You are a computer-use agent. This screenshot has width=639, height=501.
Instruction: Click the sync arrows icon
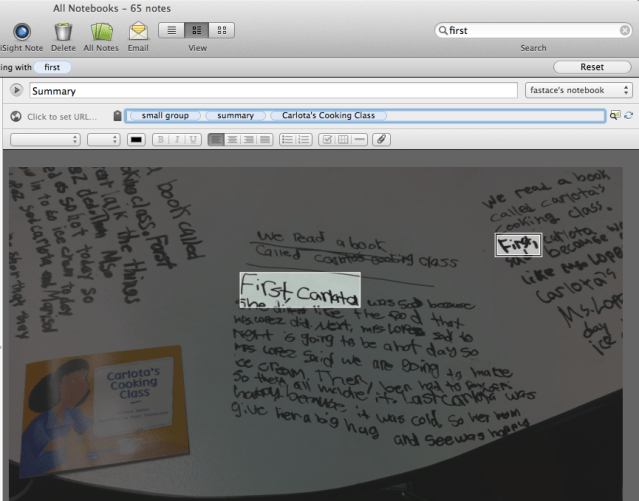629,116
